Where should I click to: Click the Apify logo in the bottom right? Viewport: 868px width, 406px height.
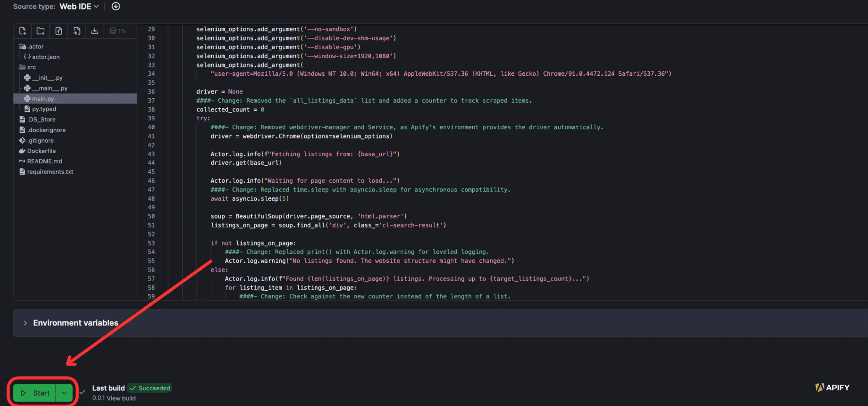[832, 388]
